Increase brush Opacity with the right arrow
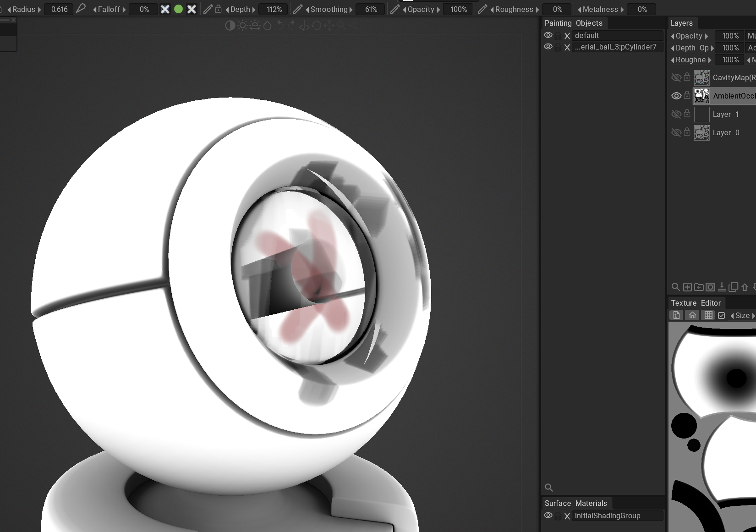This screenshot has height=532, width=756. (438, 9)
